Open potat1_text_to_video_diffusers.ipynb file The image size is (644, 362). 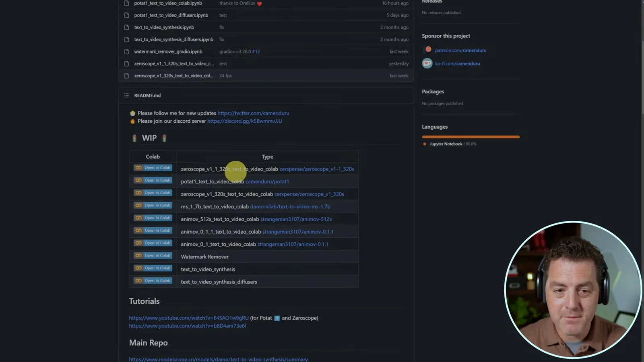(171, 15)
